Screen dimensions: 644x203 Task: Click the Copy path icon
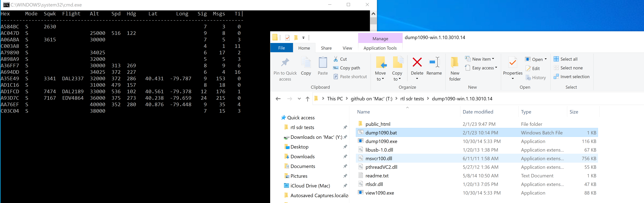[x=336, y=68]
